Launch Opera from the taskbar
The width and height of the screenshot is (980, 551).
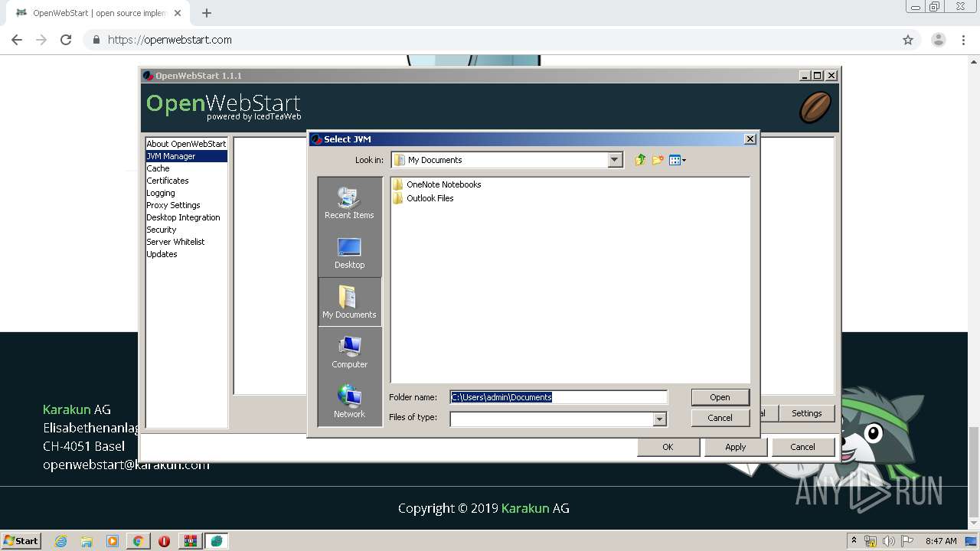pyautogui.click(x=164, y=541)
